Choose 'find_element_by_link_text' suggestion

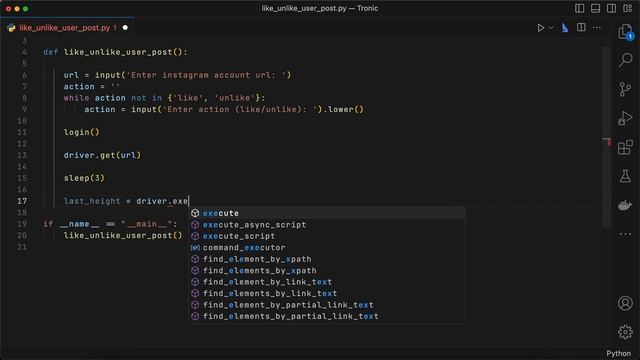tap(327, 282)
